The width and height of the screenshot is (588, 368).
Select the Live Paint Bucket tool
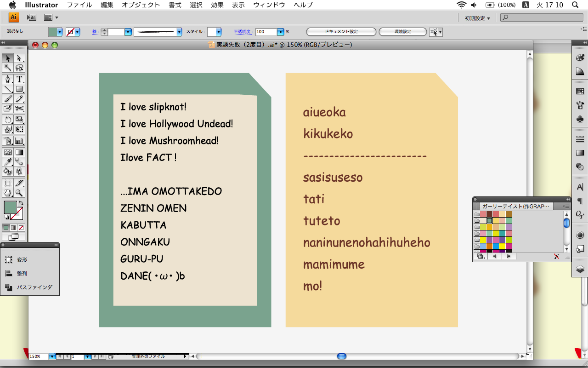point(8,172)
